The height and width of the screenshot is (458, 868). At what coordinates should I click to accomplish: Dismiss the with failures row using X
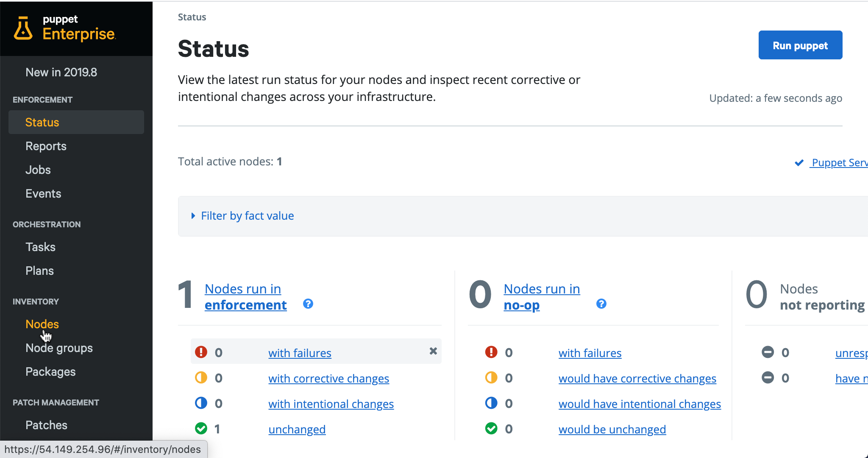click(x=433, y=351)
